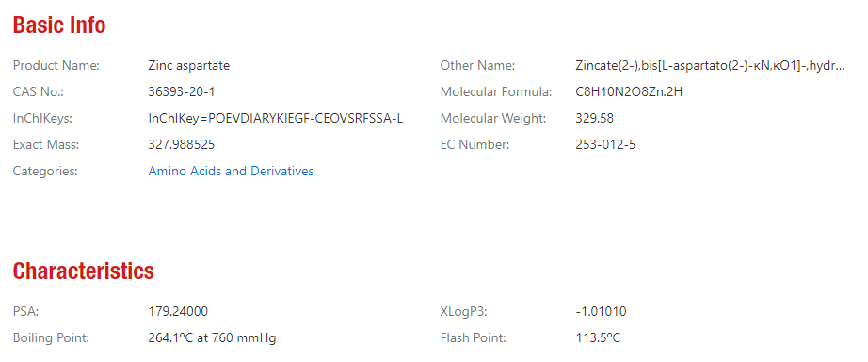Select the Molecular Formula C8H10N2O8Zn.2H

pyautogui.click(x=629, y=92)
